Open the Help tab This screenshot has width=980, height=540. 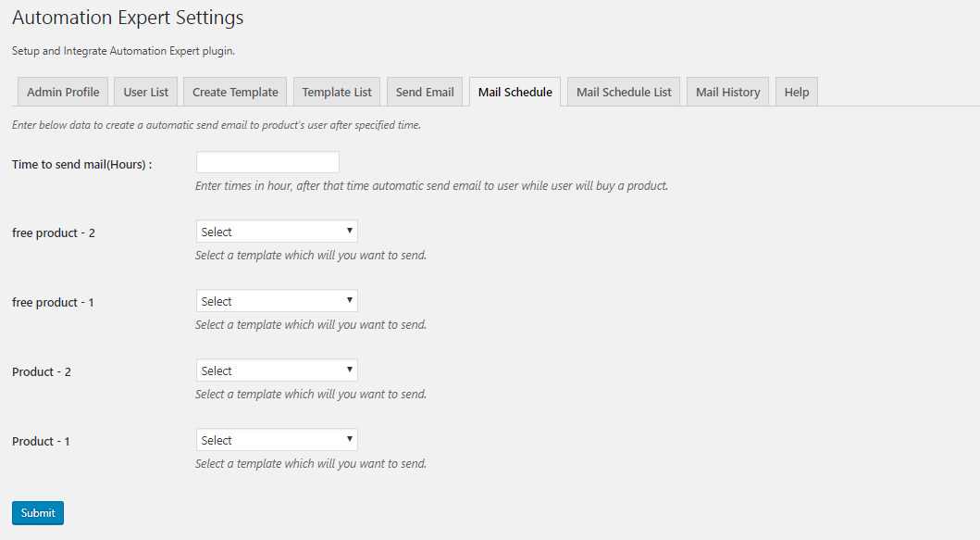tap(796, 92)
